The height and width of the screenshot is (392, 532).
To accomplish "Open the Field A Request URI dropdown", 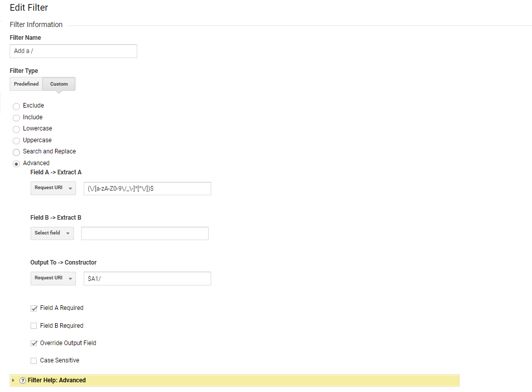I will [53, 188].
